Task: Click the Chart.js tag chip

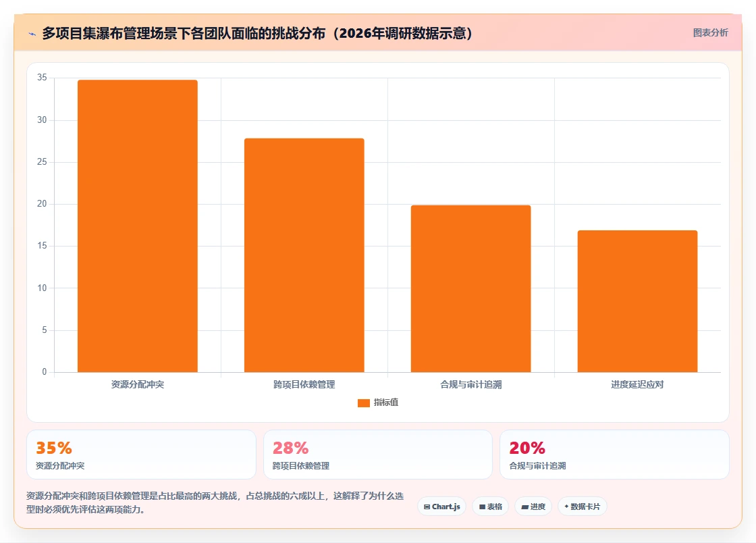Action: point(441,507)
